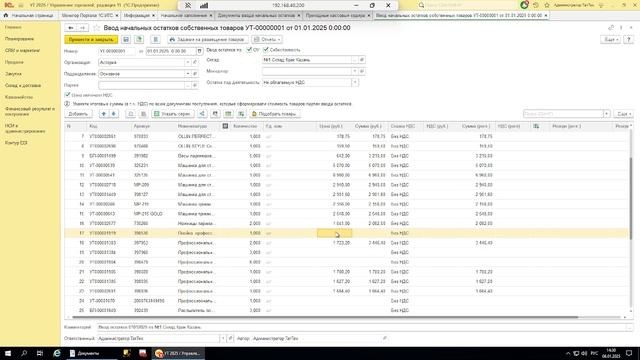This screenshot has height=360, width=640.
Task: Click the open-form icon beside Организация field
Action: [195, 62]
